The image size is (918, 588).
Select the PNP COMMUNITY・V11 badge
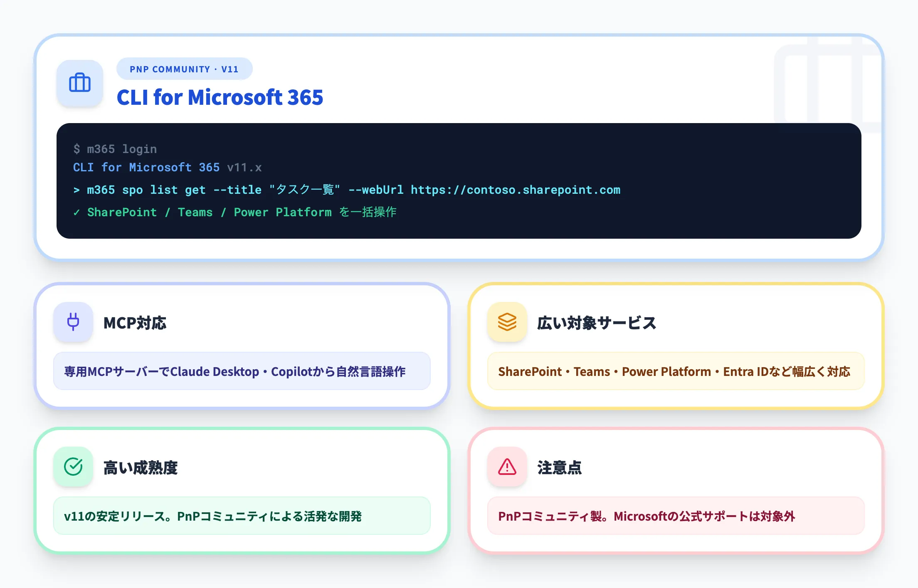click(184, 69)
